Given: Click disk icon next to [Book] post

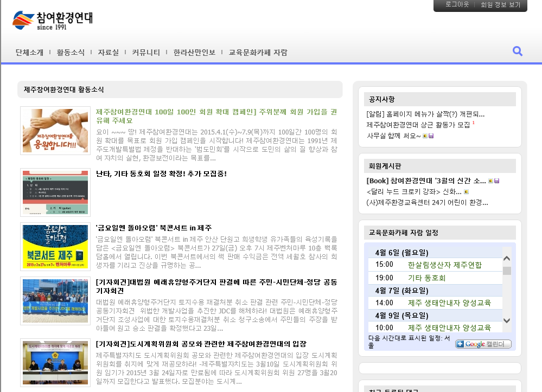Looking at the screenshot, I should (497, 181).
